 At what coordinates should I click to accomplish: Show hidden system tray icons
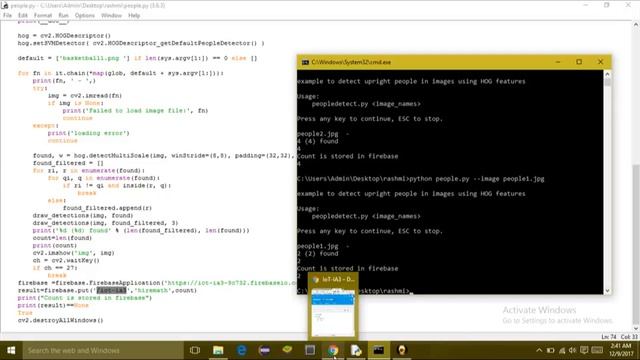point(539,350)
